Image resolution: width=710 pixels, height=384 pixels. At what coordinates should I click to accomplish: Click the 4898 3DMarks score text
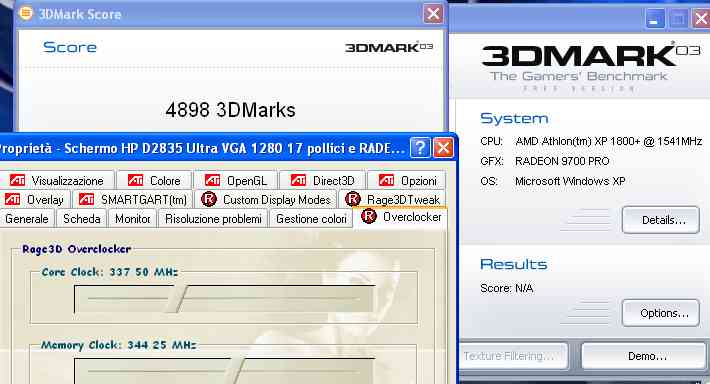230,110
